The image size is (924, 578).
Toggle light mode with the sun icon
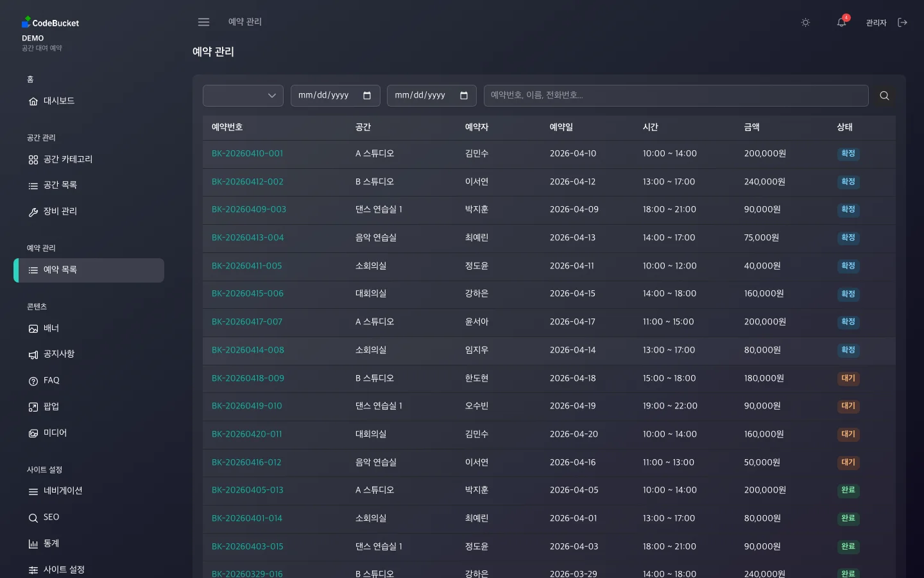[805, 22]
